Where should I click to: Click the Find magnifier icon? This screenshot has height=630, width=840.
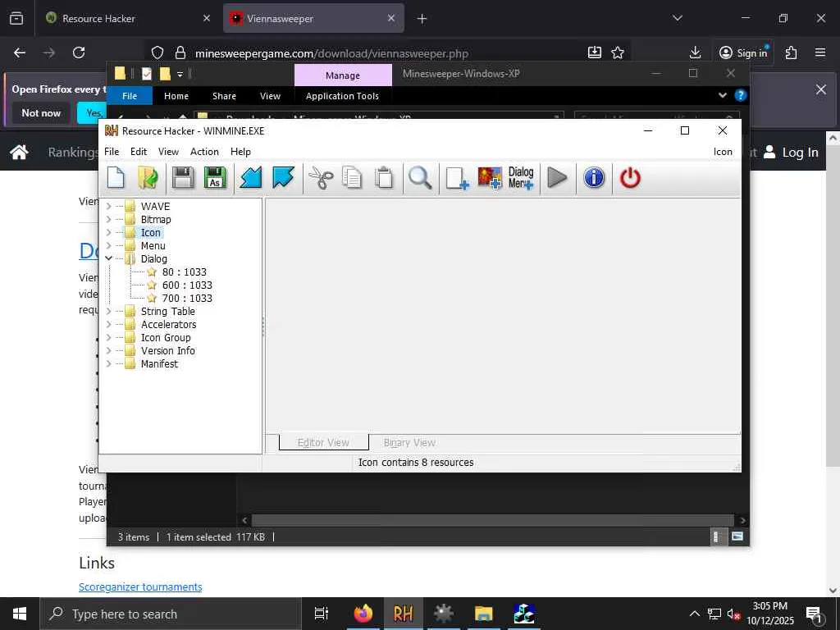(x=420, y=178)
